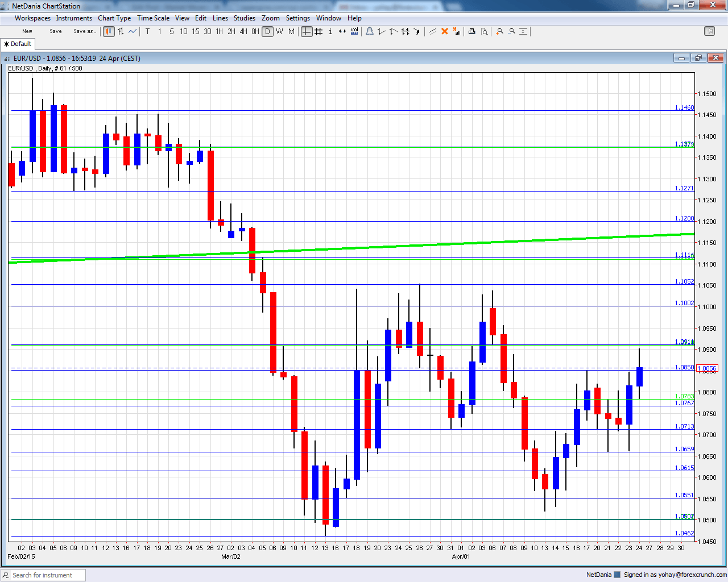
Task: Switch to the bar chart type icon
Action: (x=121, y=31)
